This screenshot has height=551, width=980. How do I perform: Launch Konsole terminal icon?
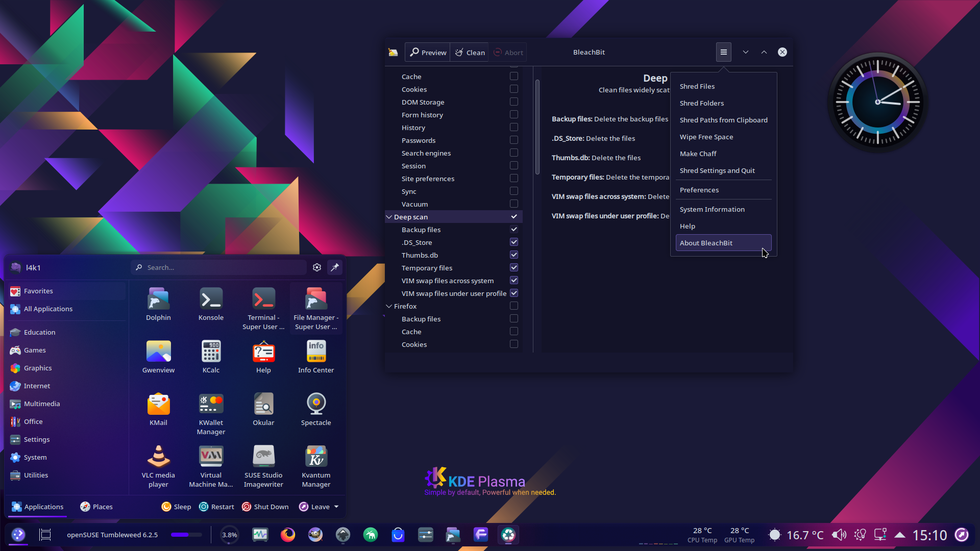click(x=211, y=305)
